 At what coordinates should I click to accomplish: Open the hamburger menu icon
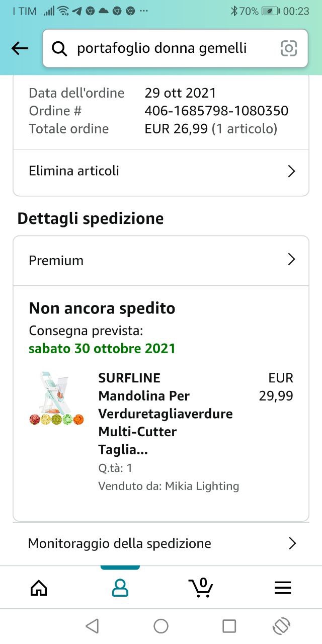283,588
